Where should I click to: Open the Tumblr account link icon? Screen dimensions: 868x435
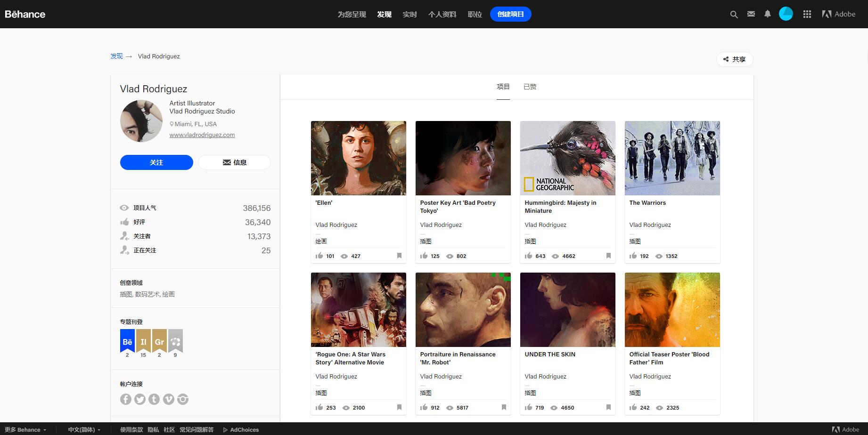[154, 399]
